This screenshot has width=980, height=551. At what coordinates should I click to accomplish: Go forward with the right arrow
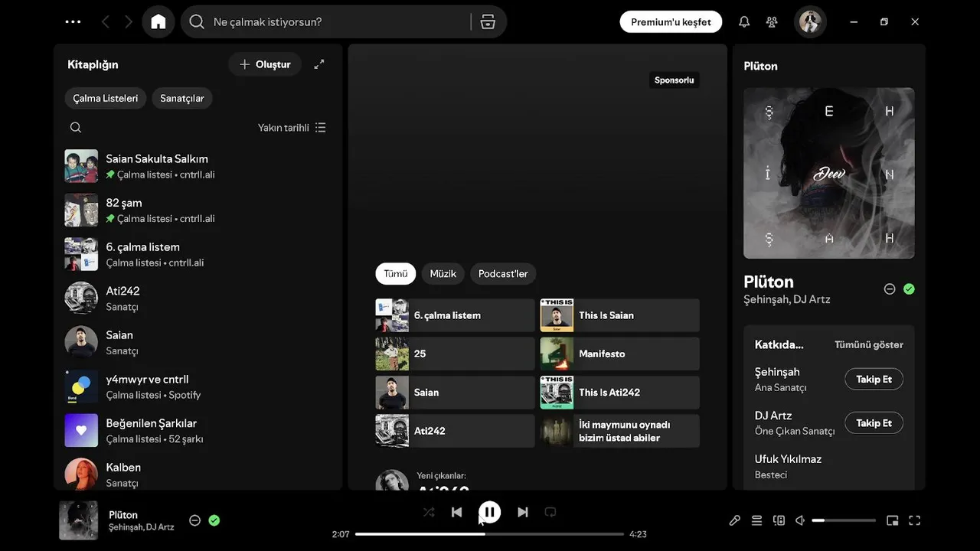click(x=129, y=22)
